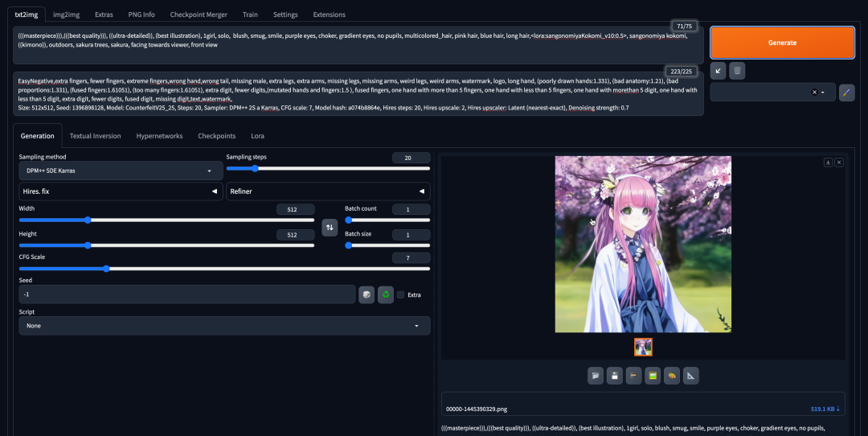868x436 pixels.
Task: Click into the negative prompt text box
Action: point(358,93)
